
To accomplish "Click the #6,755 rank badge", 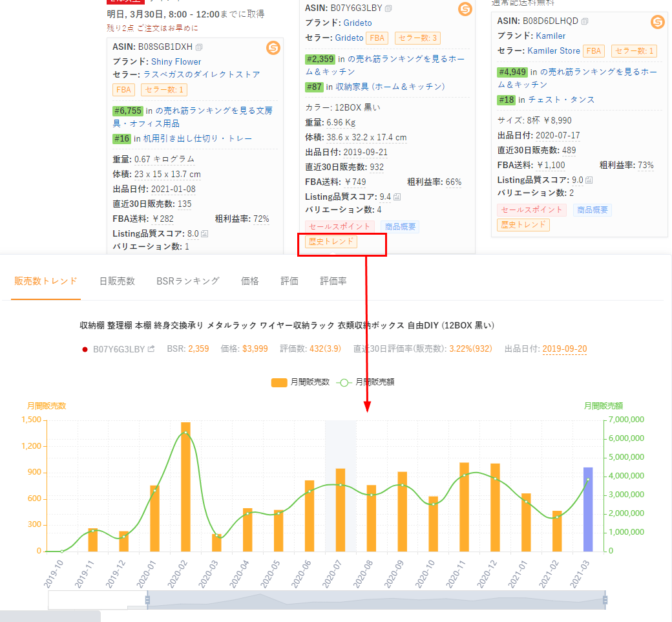I will [128, 111].
